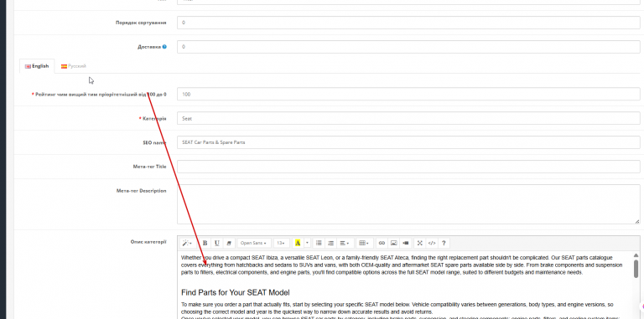
Task: Open the insert table dropdown
Action: [364, 243]
